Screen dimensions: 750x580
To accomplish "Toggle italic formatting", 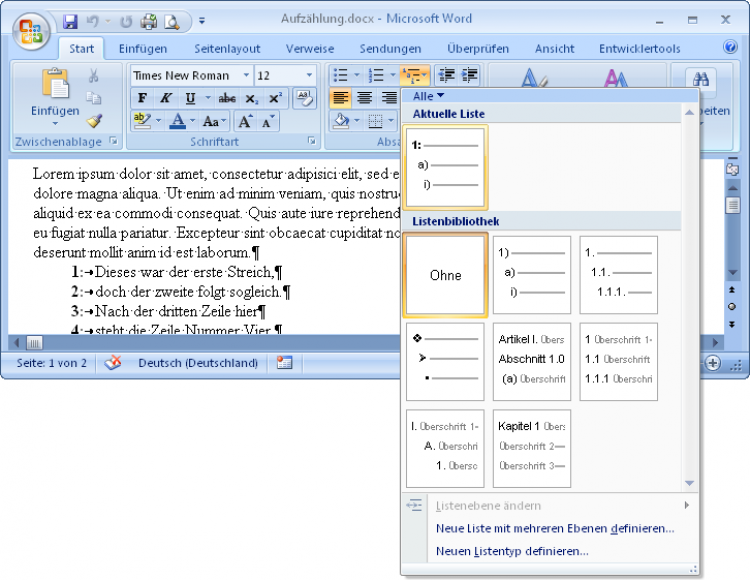I will tap(166, 98).
